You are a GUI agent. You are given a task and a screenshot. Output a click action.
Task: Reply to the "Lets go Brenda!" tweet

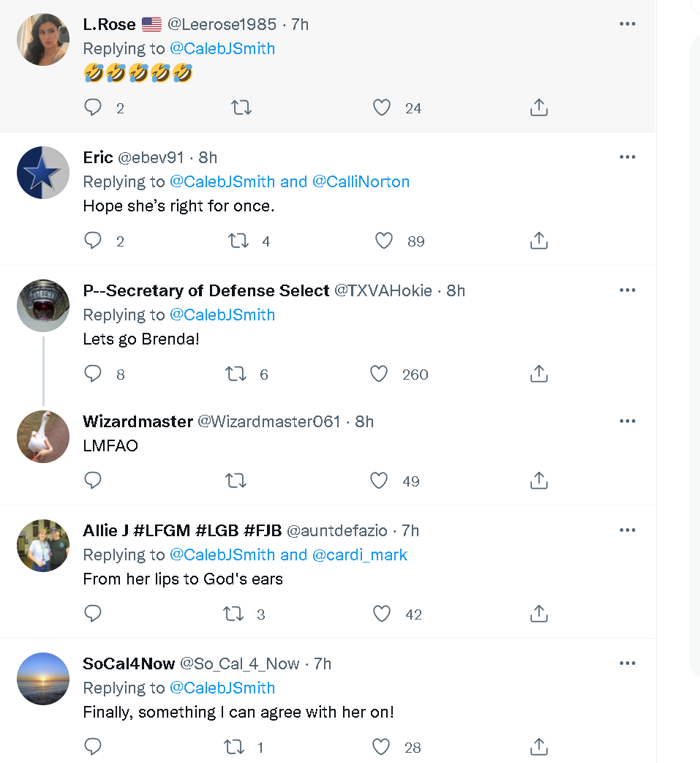tap(93, 375)
